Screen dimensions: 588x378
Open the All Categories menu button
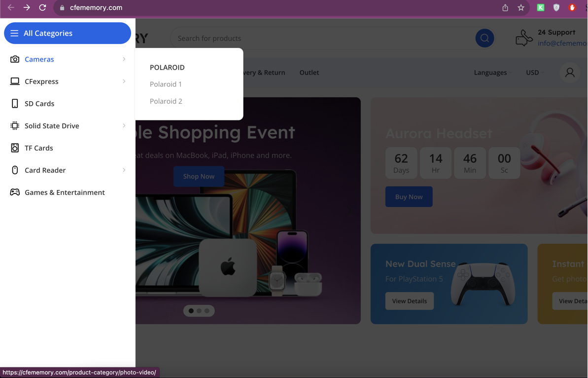pos(68,33)
